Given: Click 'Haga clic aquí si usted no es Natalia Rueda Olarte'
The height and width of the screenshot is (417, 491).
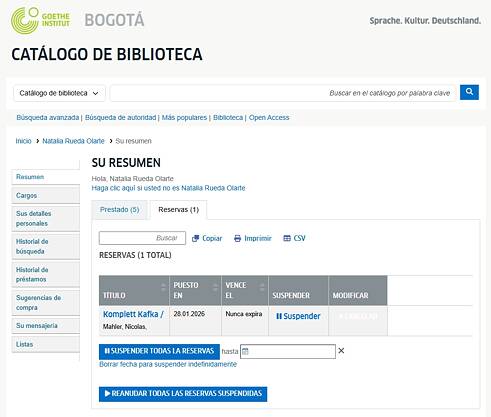Looking at the screenshot, I should tap(168, 188).
